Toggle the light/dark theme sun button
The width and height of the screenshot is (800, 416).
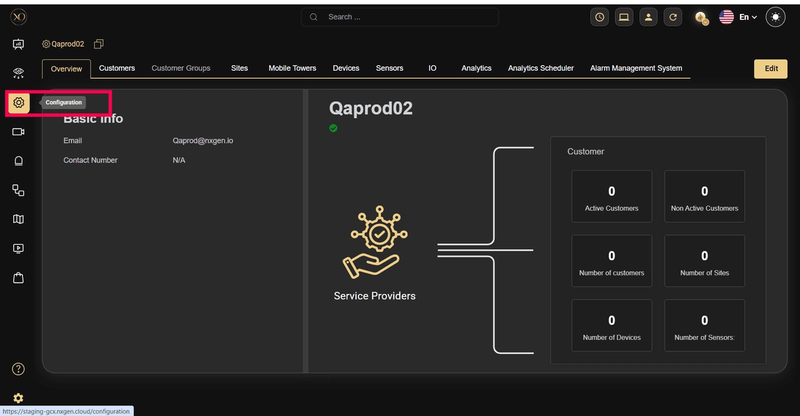tap(776, 17)
